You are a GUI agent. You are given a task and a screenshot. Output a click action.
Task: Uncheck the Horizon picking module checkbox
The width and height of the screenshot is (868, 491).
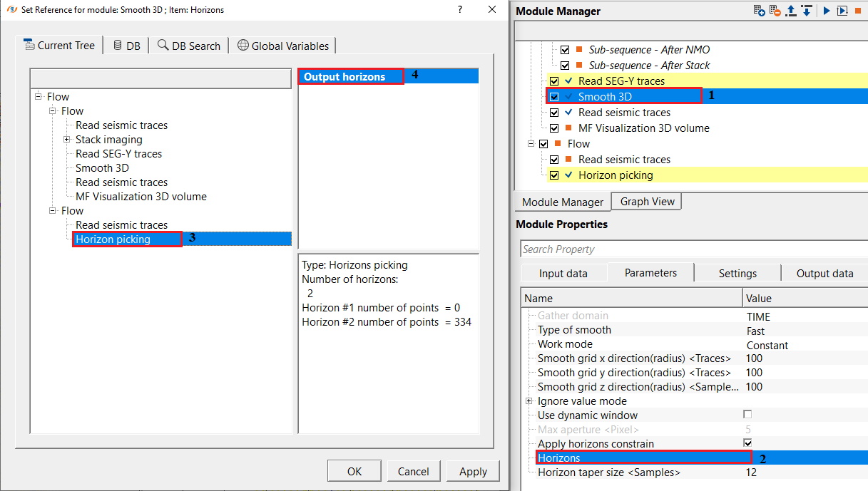[554, 175]
